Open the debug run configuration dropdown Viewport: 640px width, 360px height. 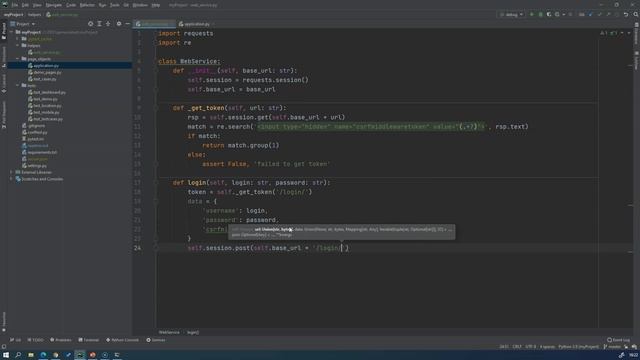511,15
